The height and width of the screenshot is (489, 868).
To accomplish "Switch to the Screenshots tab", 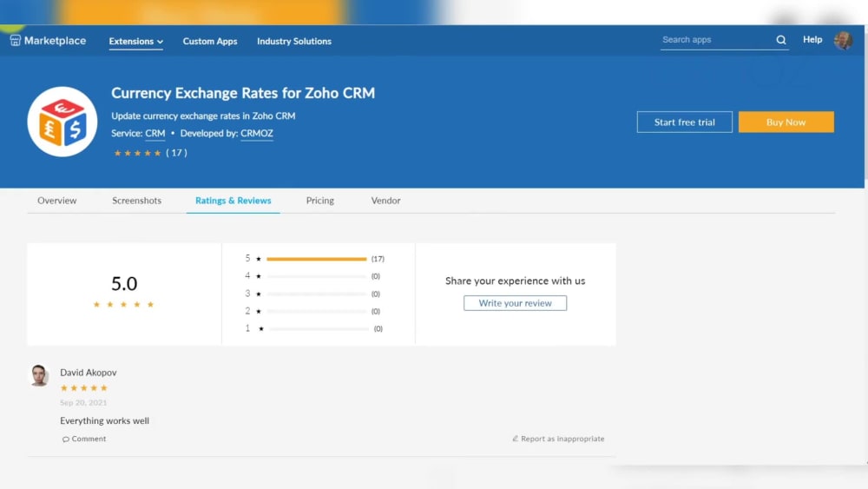I will (137, 201).
